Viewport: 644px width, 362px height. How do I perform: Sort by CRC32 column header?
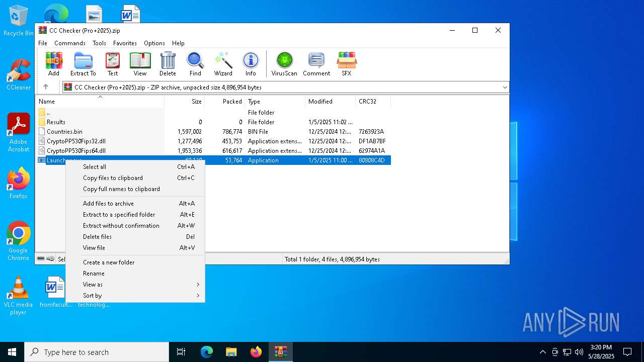[x=373, y=102]
